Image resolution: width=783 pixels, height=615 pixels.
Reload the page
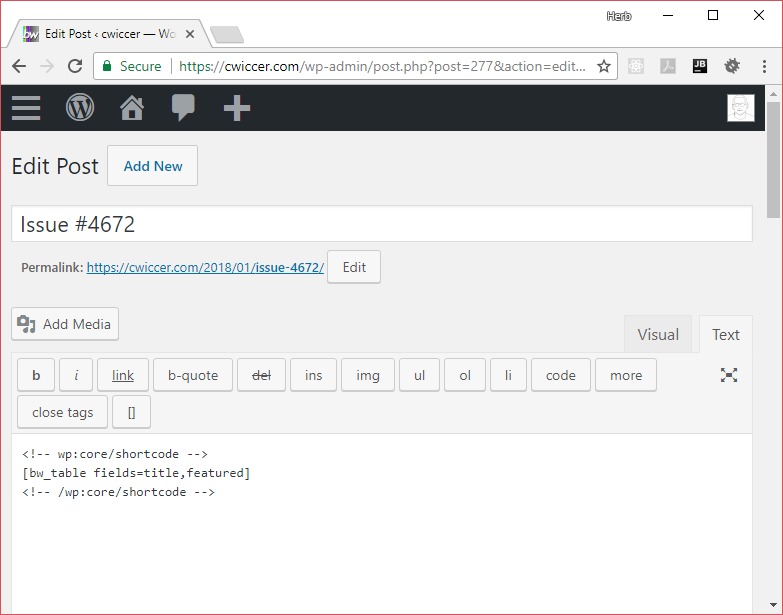tap(75, 66)
